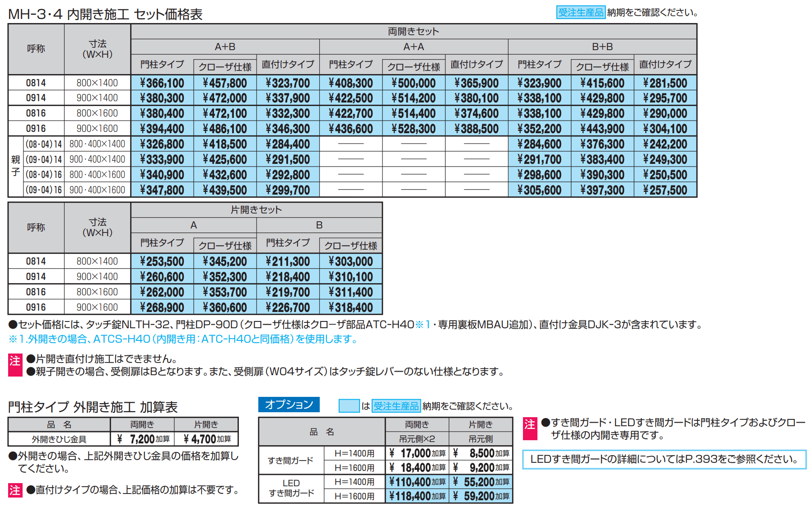The image size is (812, 512).
Task: Click the ¥500,000 クローザ仕様 price cell
Action: [414, 82]
